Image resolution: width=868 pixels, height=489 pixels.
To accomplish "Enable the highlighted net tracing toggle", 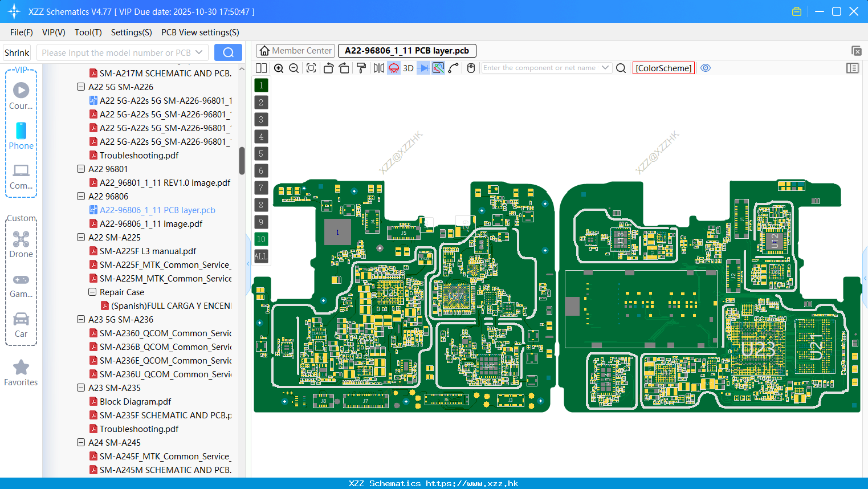I will [438, 68].
